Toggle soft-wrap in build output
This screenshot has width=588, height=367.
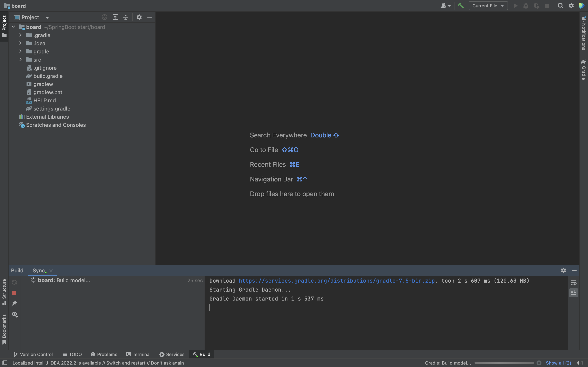coord(574,282)
